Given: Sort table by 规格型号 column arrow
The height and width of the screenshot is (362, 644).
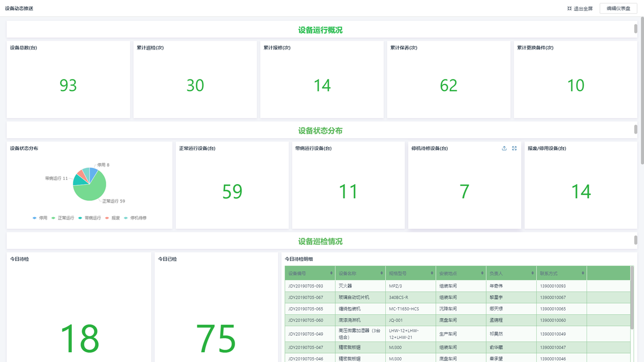Looking at the screenshot, I should (432, 273).
